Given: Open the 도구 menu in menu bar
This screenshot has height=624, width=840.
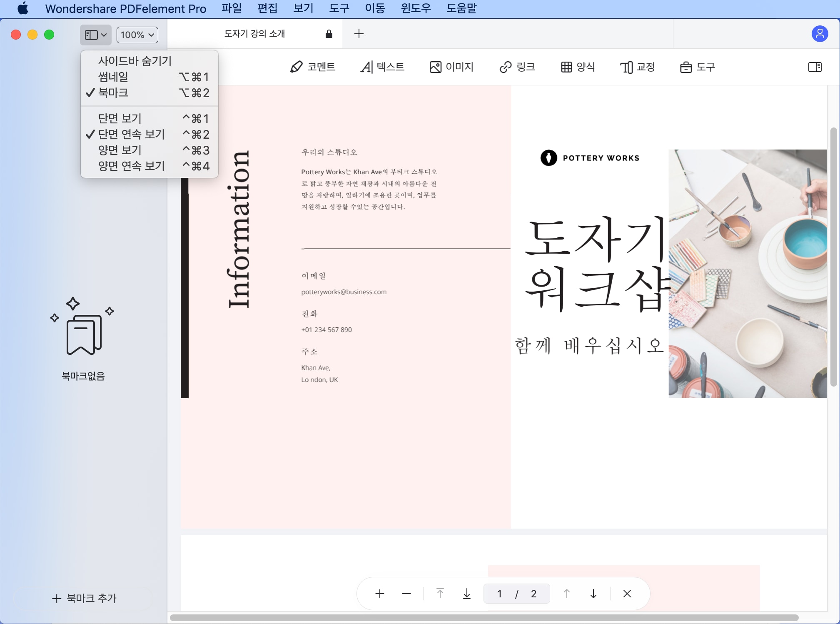Looking at the screenshot, I should pos(339,8).
